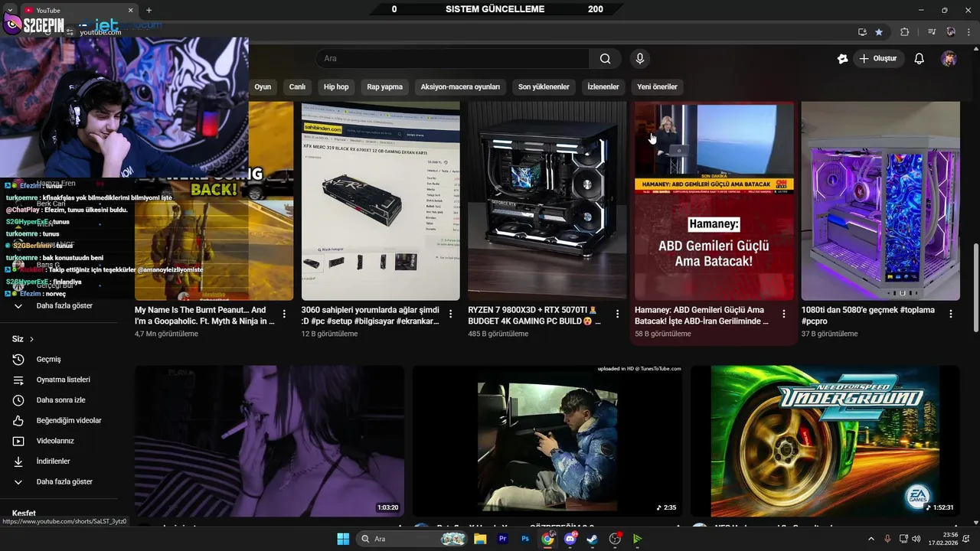Open YouTube notifications bell
Viewport: 980px width, 551px height.
pos(920,59)
